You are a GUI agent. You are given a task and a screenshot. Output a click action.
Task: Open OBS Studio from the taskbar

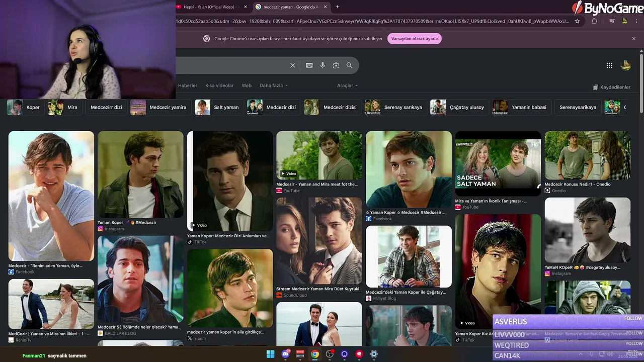(x=330, y=354)
